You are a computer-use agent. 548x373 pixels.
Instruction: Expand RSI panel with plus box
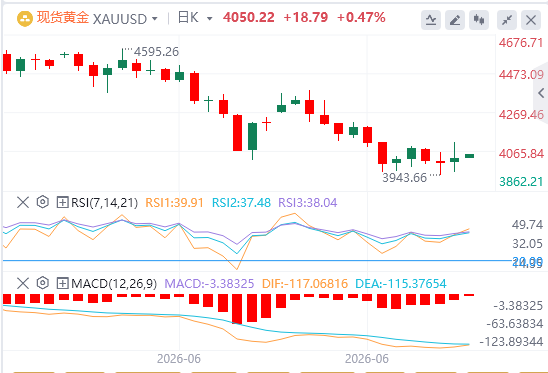[x=62, y=202]
